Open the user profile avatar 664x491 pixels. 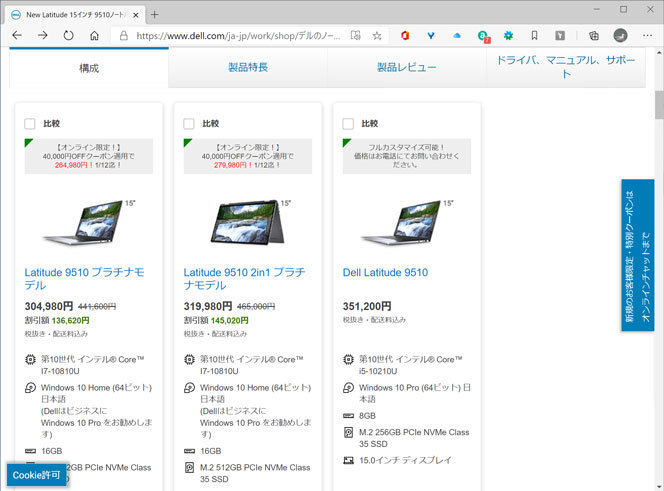click(x=620, y=35)
